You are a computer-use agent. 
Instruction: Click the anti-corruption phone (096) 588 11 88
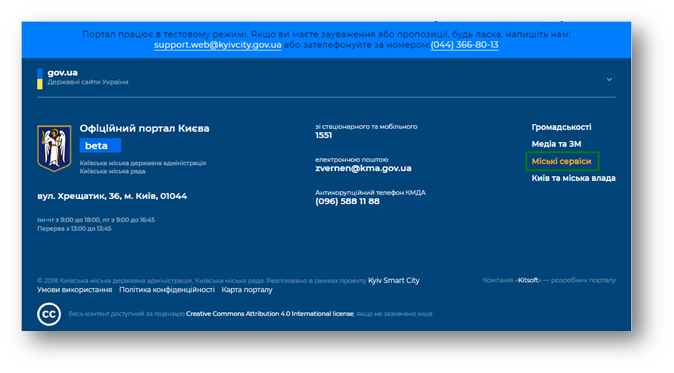pos(347,201)
